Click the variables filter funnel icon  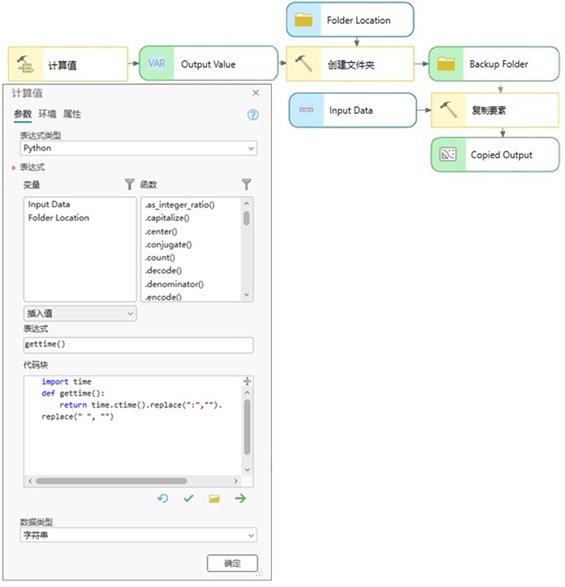[x=130, y=184]
